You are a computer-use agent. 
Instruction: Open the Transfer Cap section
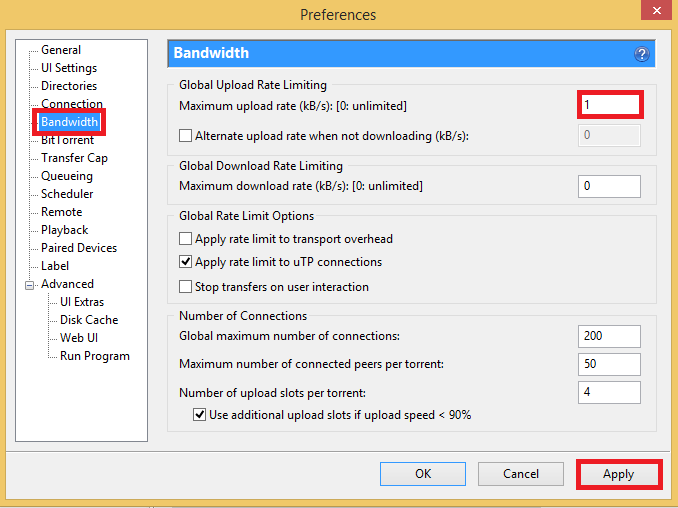[74, 158]
